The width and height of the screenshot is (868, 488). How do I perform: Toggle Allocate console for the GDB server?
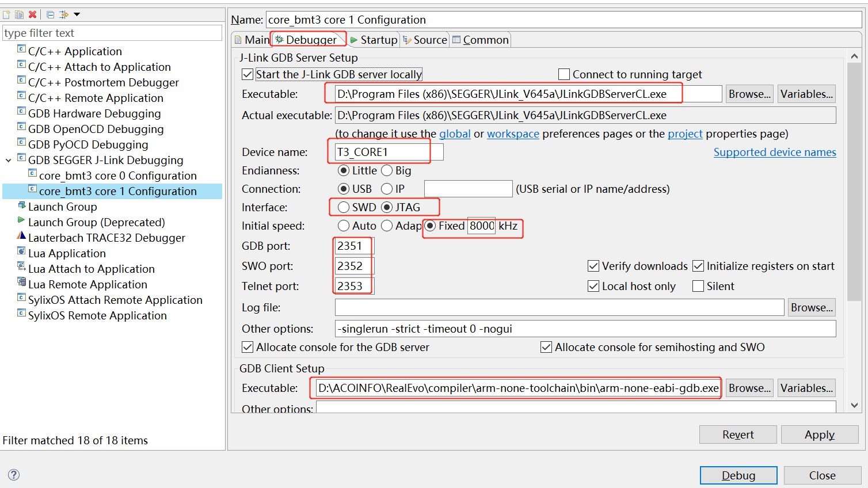tap(248, 347)
